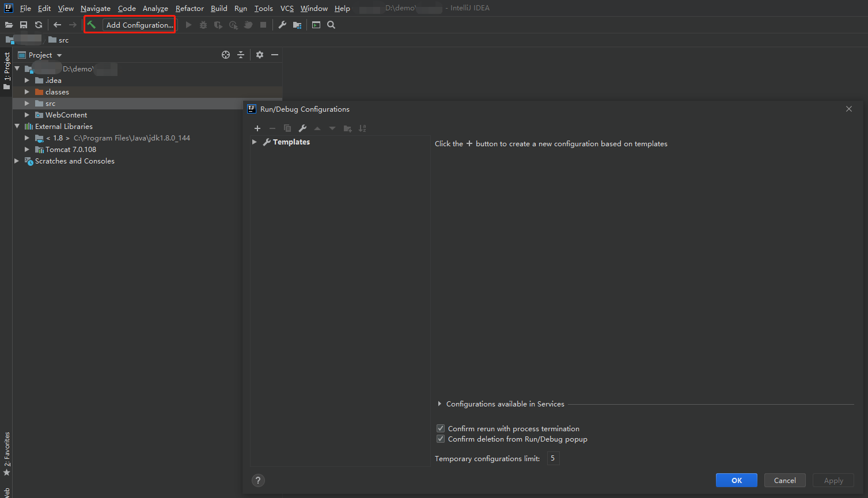868x498 pixels.
Task: Click the Add Configuration... button
Action: [x=139, y=25]
